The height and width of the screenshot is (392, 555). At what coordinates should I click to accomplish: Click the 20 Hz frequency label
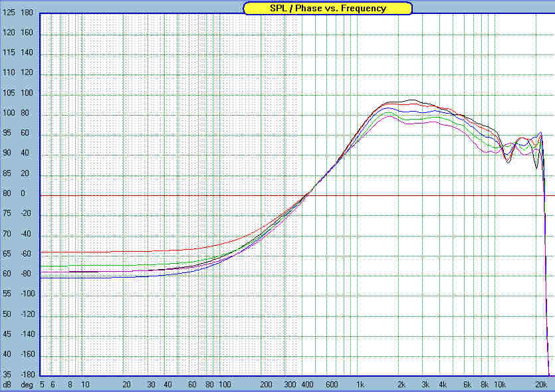(126, 385)
